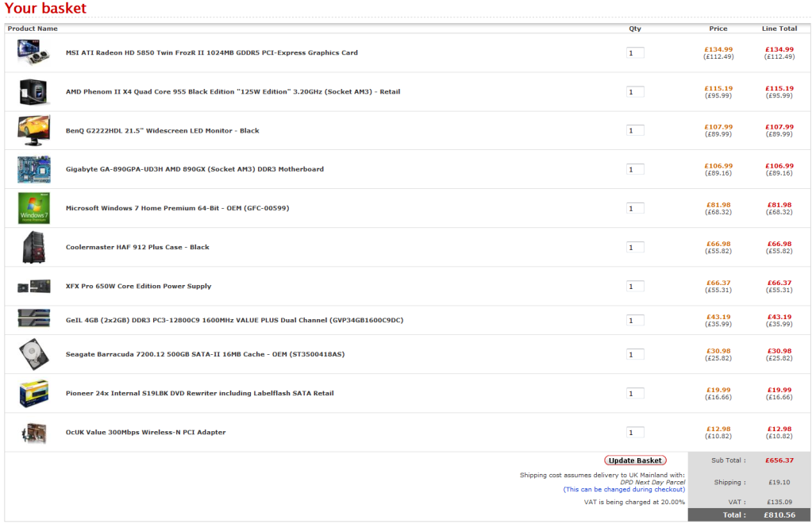This screenshot has width=812, height=524.
Task: Select the 'DPD Next Day Parcel' text
Action: pos(652,482)
